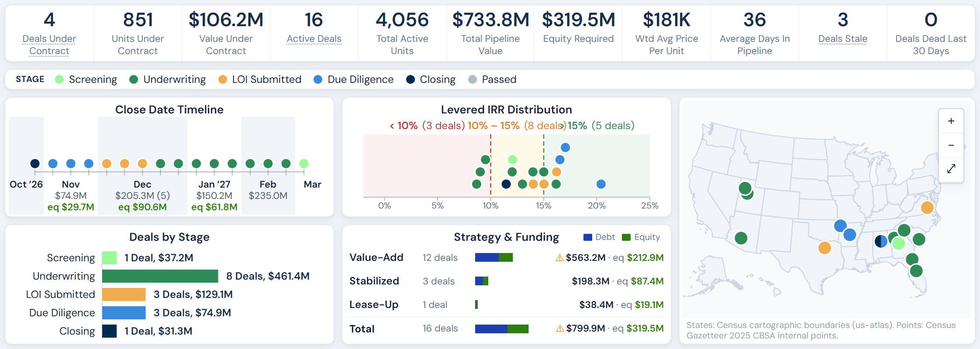Click the "Dec" month label on the timeline
The height and width of the screenshot is (349, 980).
(x=142, y=185)
